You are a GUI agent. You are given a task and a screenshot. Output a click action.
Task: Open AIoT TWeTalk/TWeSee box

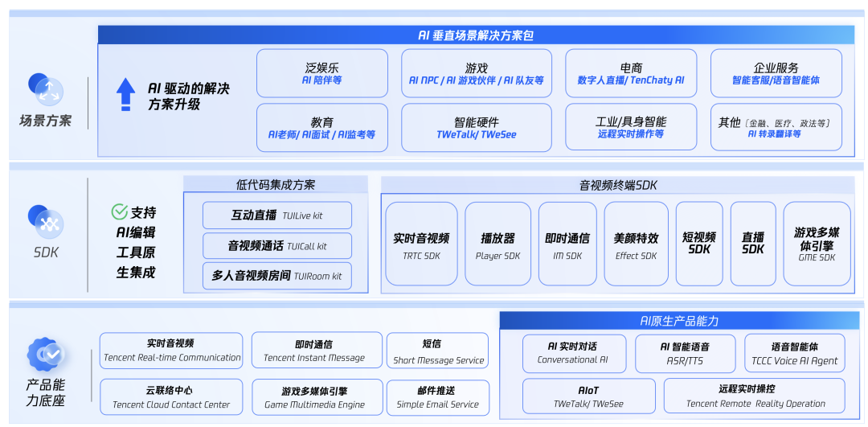tap(589, 396)
